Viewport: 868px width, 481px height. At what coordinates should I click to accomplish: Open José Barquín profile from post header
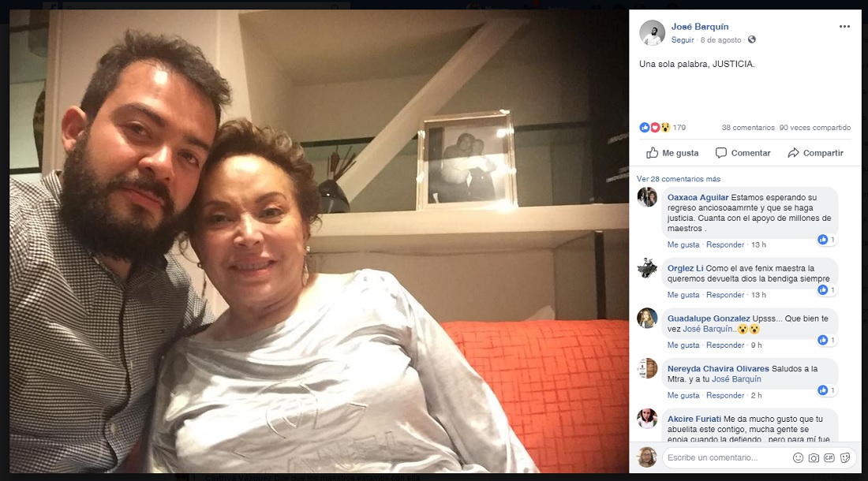[x=700, y=27]
